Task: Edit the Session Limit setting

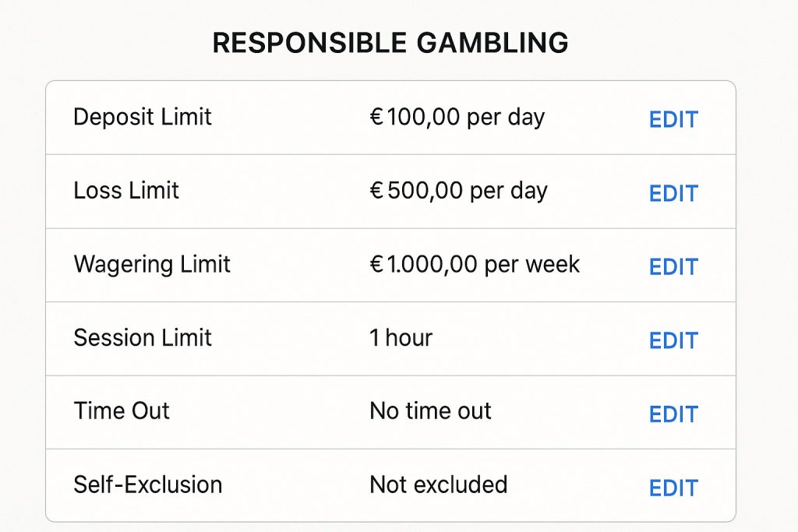Action: point(673,340)
